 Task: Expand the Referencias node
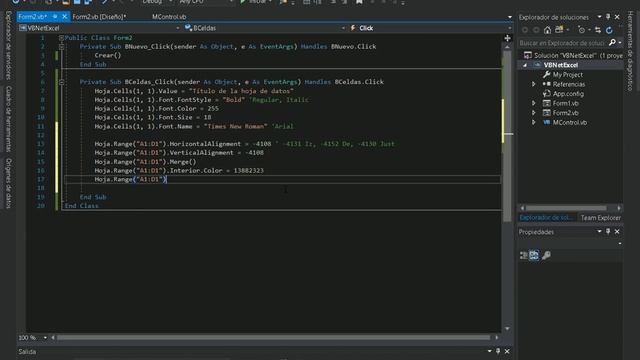point(533,84)
